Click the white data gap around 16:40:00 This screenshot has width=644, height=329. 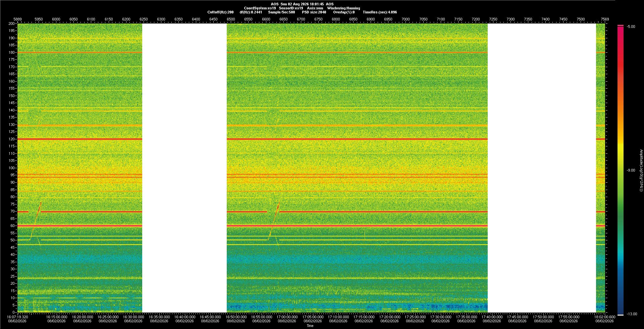[x=184, y=168]
